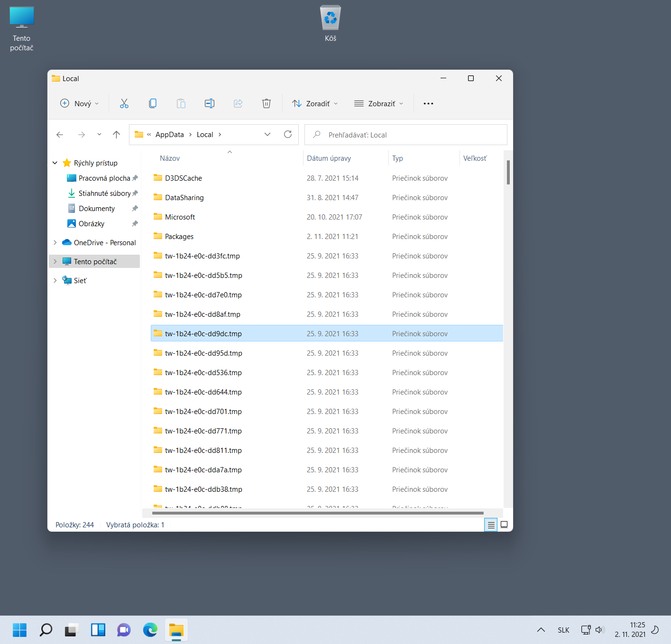The height and width of the screenshot is (644, 671).
Task: Collapse the Rýchly prístup tree section
Action: tap(55, 163)
